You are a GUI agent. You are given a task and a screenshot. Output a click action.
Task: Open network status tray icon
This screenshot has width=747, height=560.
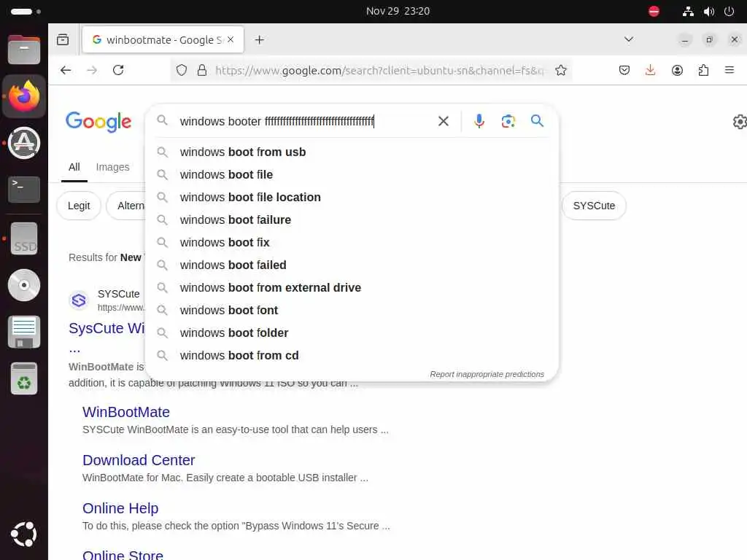click(x=688, y=12)
